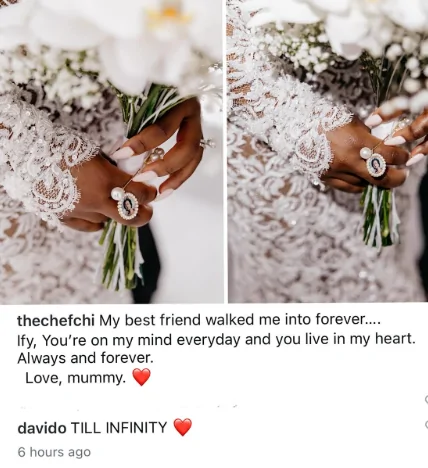Click the Always and forever caption line
Viewport: 428px width, 468px height.
click(x=85, y=358)
